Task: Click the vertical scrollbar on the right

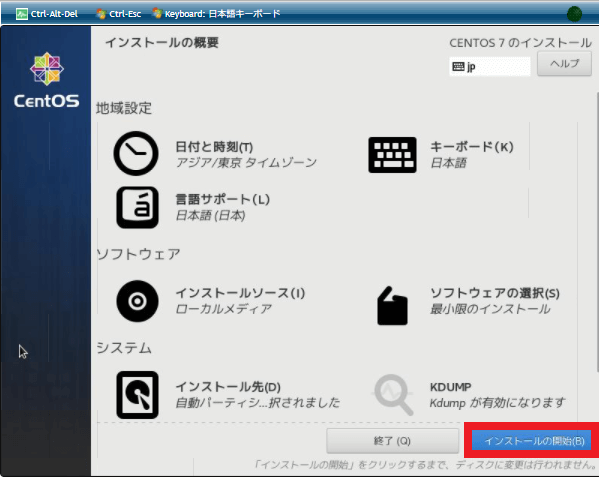Action: pyautogui.click(x=597, y=231)
